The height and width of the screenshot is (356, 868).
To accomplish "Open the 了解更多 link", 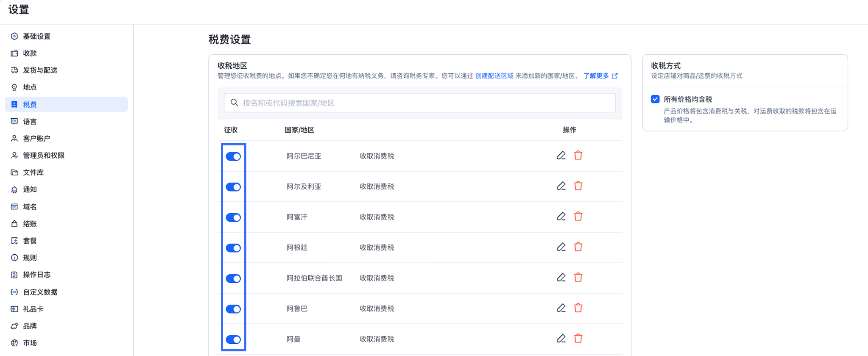I will [600, 76].
